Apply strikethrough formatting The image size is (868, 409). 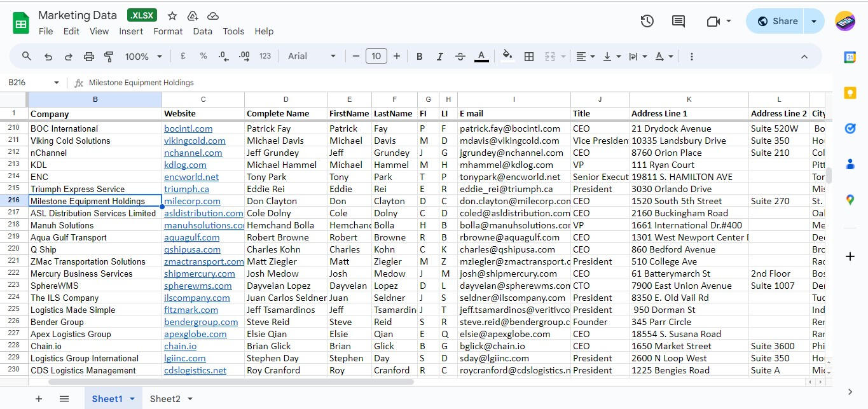(460, 56)
